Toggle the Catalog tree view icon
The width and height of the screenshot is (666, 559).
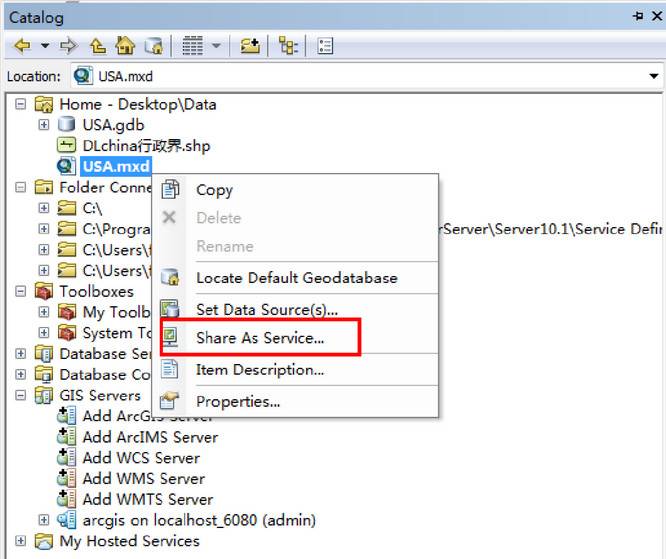[x=288, y=45]
